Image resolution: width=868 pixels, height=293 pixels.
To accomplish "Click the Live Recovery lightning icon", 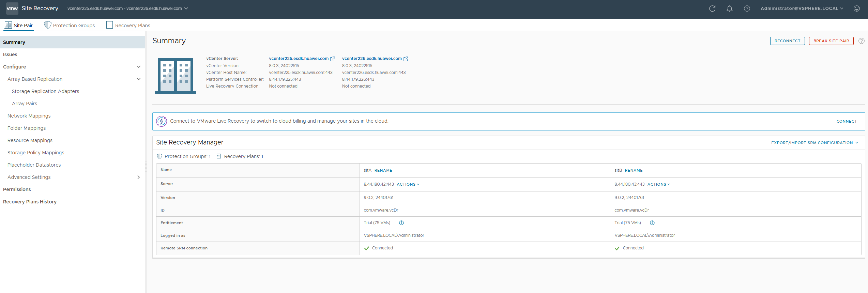I will (x=162, y=121).
